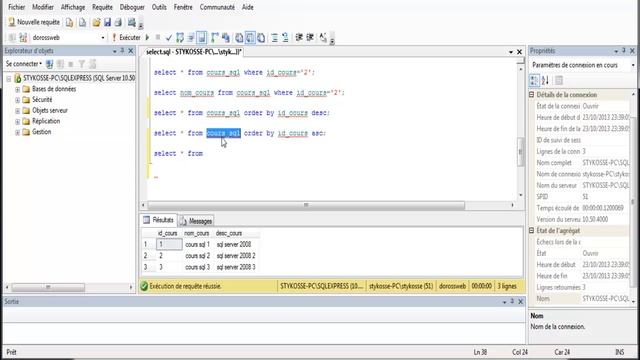Screen dimensions: 640x360
Task: Collapse the Détails de la connexion section
Action: (x=532, y=95)
